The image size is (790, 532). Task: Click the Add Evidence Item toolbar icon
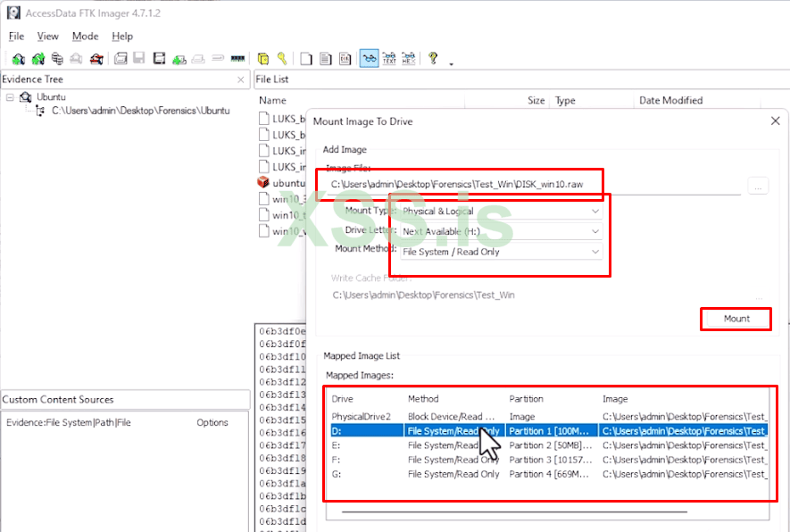[x=18, y=59]
